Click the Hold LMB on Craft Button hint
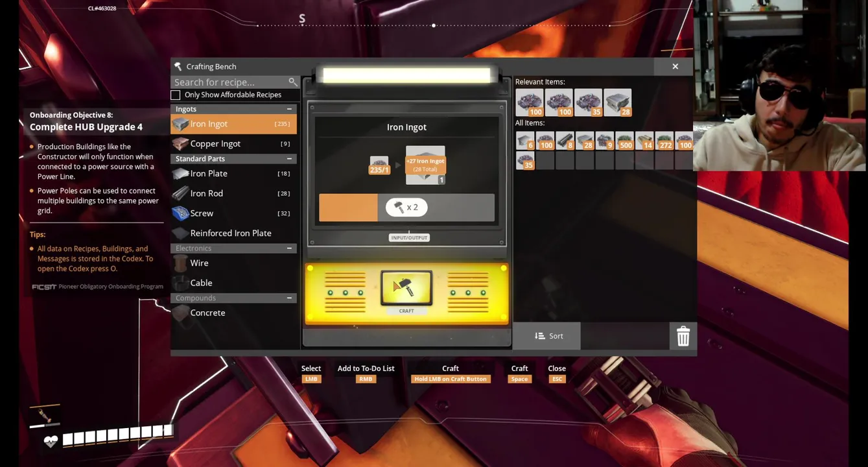Image resolution: width=868 pixels, height=467 pixels. coord(451,374)
